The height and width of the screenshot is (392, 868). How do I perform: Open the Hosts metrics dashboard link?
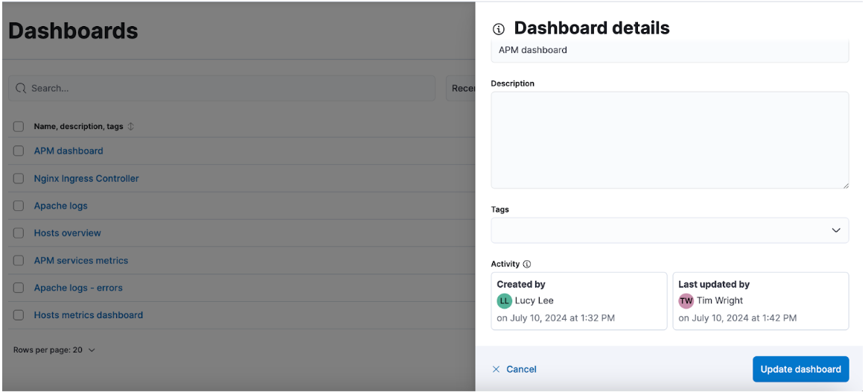pyautogui.click(x=88, y=315)
